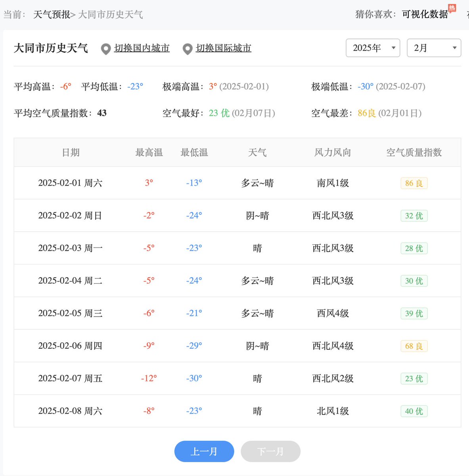Screen dimensions: 469x476
Task: Select the date 2025-02-08 周六
Action: coord(70,411)
